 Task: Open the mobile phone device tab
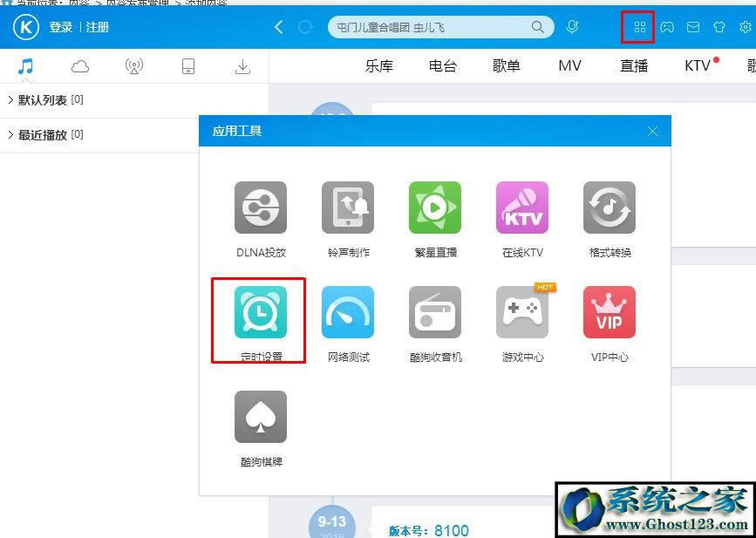(188, 66)
